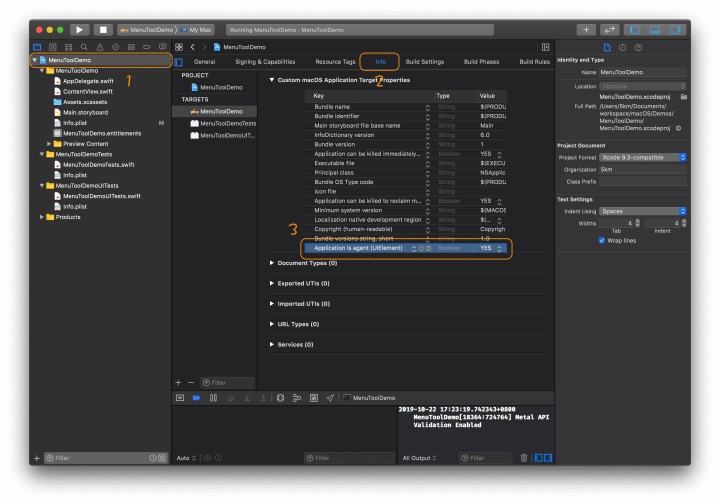Open Indent Using Spaces dropdown
This screenshot has height=504, width=720.
[x=643, y=211]
